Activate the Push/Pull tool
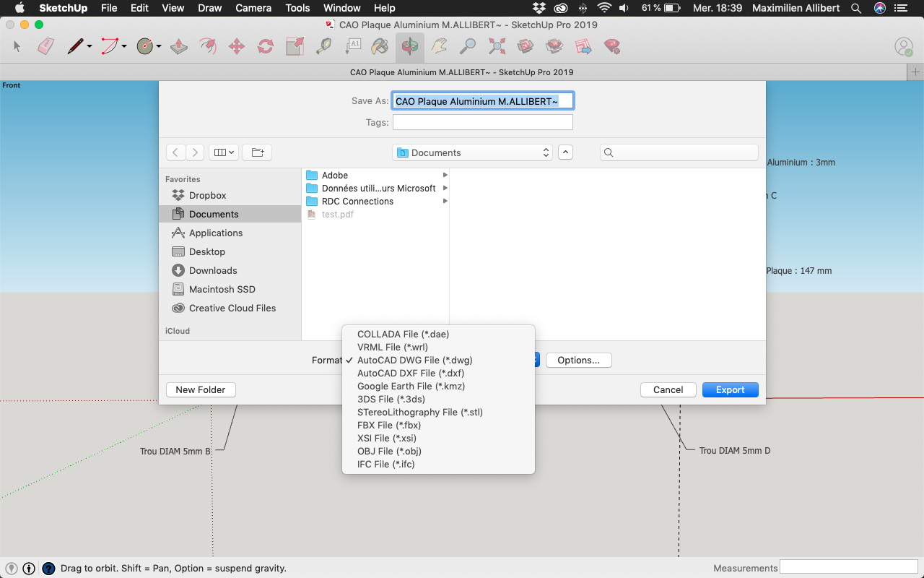The height and width of the screenshot is (578, 924). click(179, 47)
